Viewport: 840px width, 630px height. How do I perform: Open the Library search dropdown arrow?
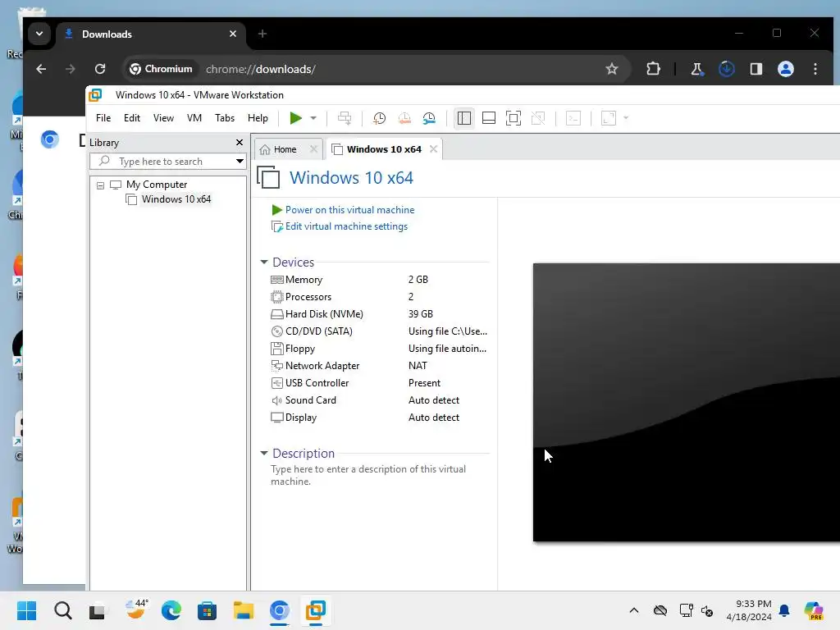click(240, 162)
